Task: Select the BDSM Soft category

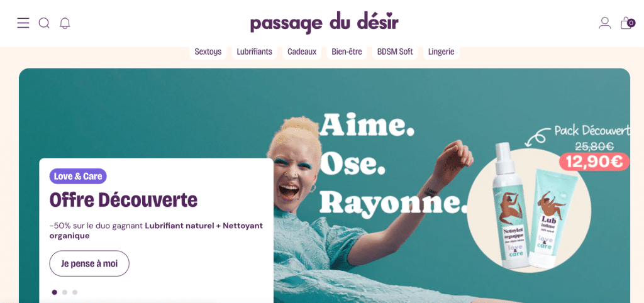Action: (395, 52)
